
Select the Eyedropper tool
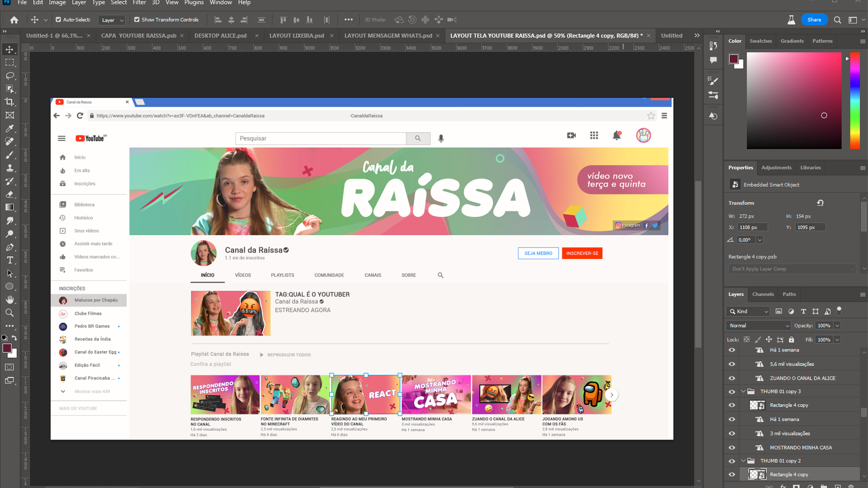[9, 128]
